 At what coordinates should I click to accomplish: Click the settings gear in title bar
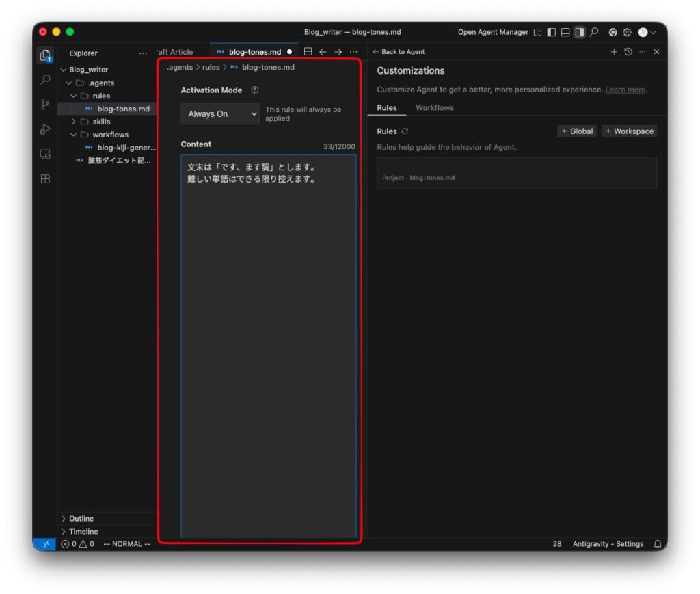pyautogui.click(x=627, y=32)
